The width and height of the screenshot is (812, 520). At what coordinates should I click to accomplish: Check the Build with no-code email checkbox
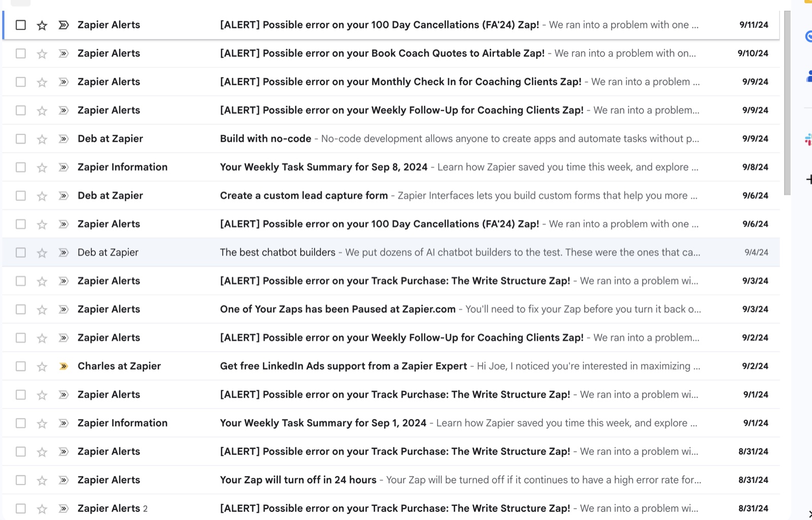(21, 138)
